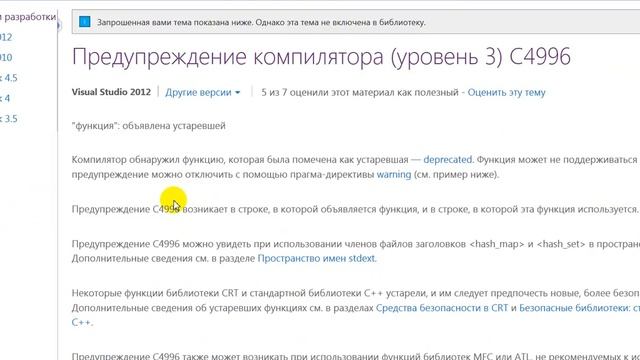The image size is (640, 360).
Task: Click text '"функция": объявлена устаревшей'
Action: pyautogui.click(x=149, y=126)
